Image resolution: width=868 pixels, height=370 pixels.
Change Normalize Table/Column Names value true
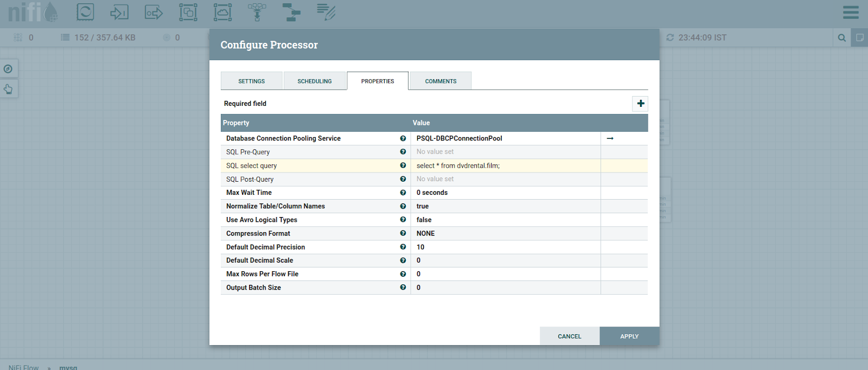(505, 207)
